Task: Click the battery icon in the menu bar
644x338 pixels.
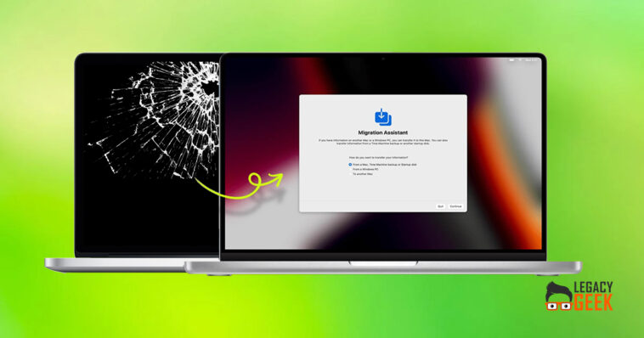Action: [x=511, y=60]
